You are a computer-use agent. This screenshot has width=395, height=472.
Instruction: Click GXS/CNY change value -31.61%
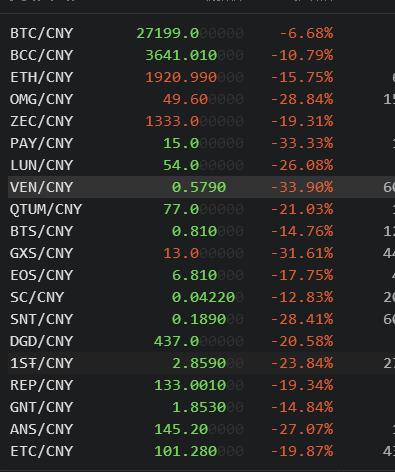tap(302, 253)
